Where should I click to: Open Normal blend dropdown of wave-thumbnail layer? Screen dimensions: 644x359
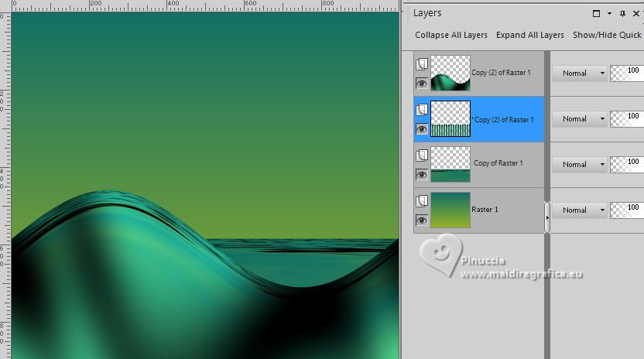pos(580,74)
